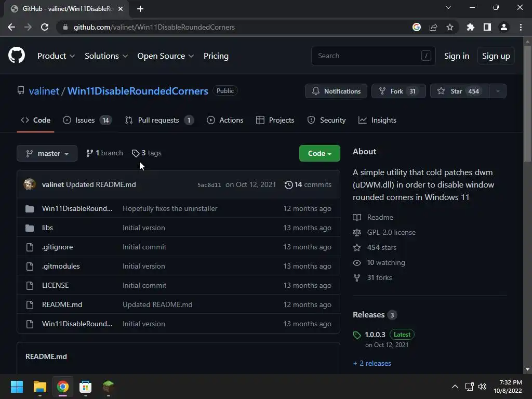Image resolution: width=532 pixels, height=399 pixels.
Task: Open the valinet owner link
Action: coord(44,91)
